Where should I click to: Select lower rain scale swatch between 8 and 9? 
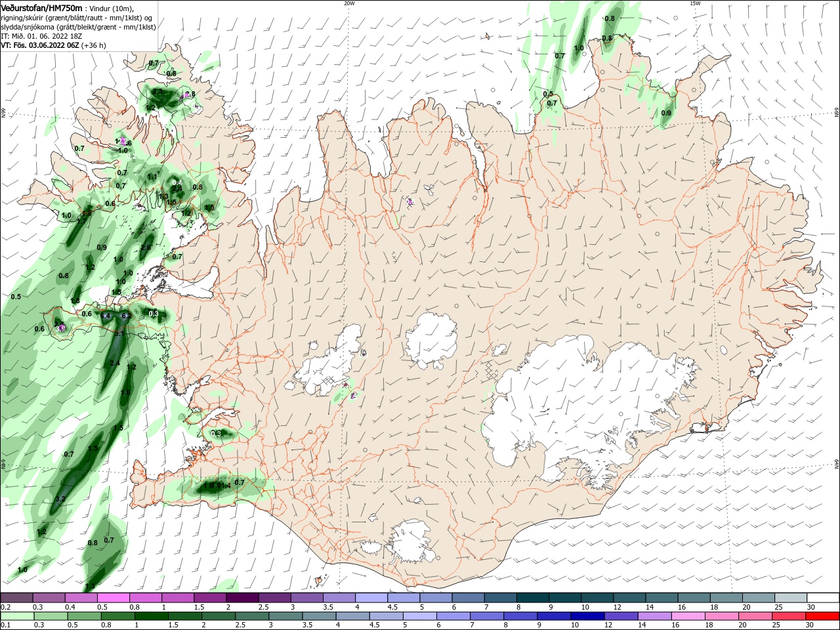click(x=520, y=616)
